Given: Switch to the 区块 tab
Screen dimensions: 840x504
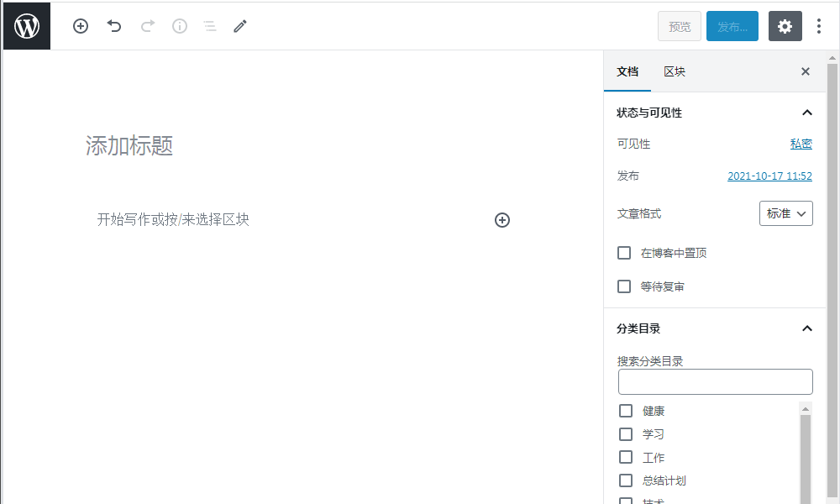Looking at the screenshot, I should pos(673,71).
